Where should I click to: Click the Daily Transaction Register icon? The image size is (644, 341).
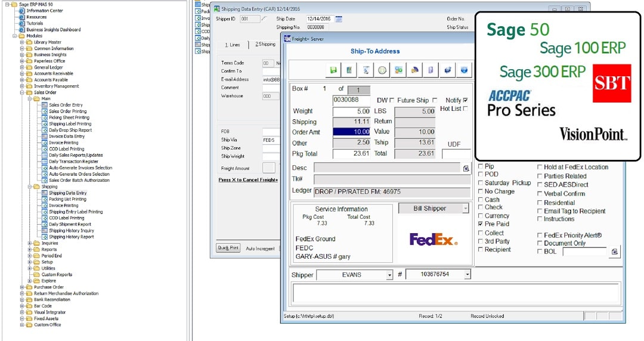point(45,162)
